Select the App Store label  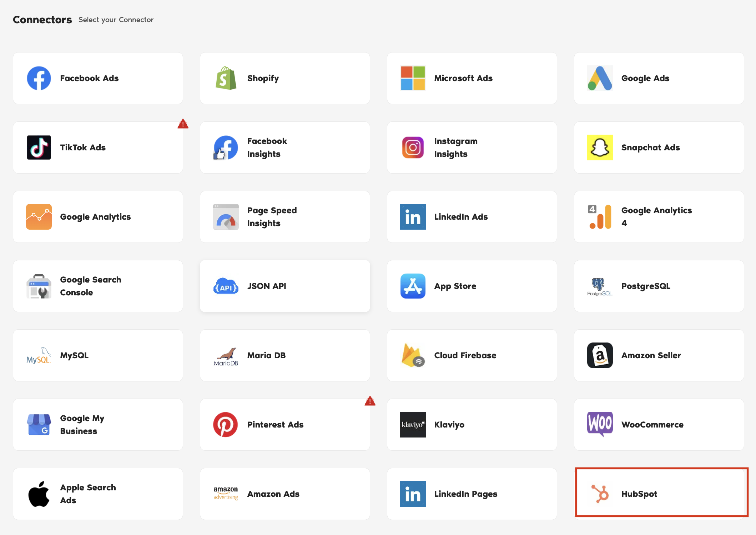point(455,286)
